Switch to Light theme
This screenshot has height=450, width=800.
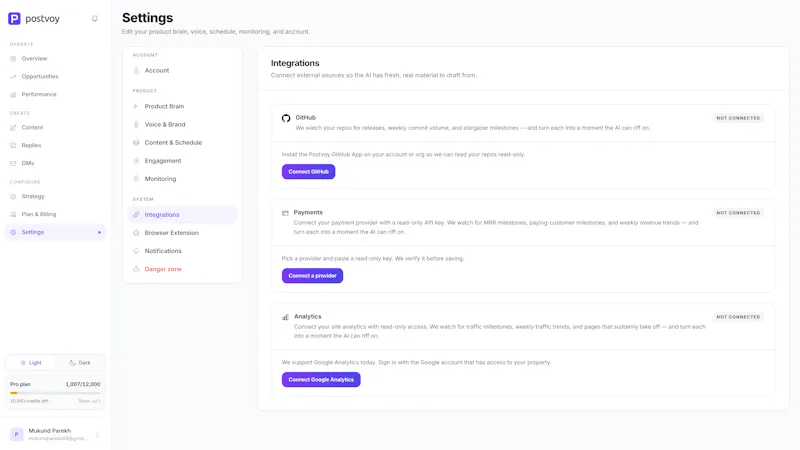coord(31,363)
